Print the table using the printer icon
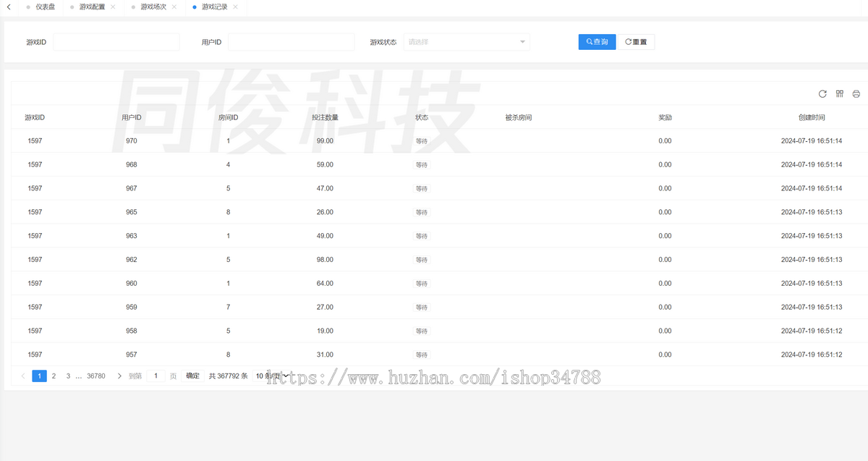The width and height of the screenshot is (868, 461). [856, 94]
